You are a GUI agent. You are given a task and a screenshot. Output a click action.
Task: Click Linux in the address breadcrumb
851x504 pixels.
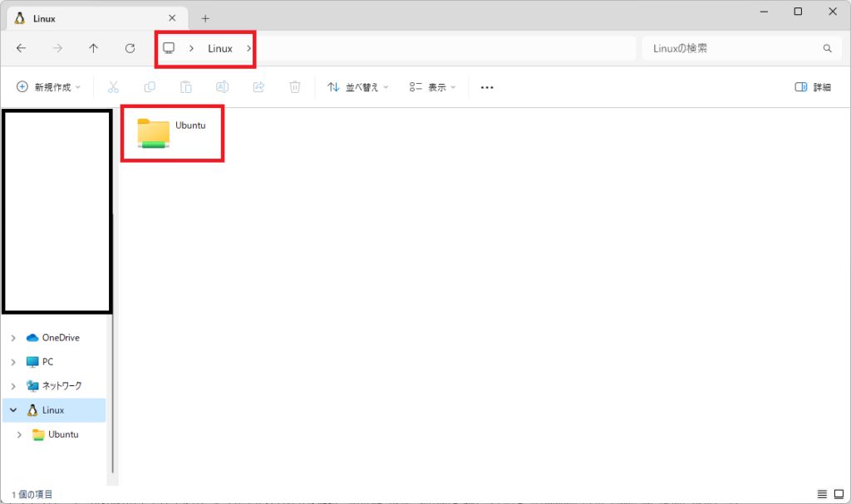pyautogui.click(x=219, y=48)
